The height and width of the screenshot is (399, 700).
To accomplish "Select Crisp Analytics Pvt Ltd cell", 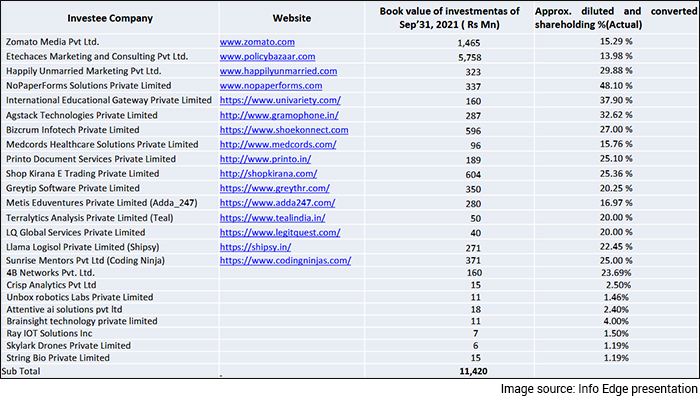I will [x=51, y=285].
